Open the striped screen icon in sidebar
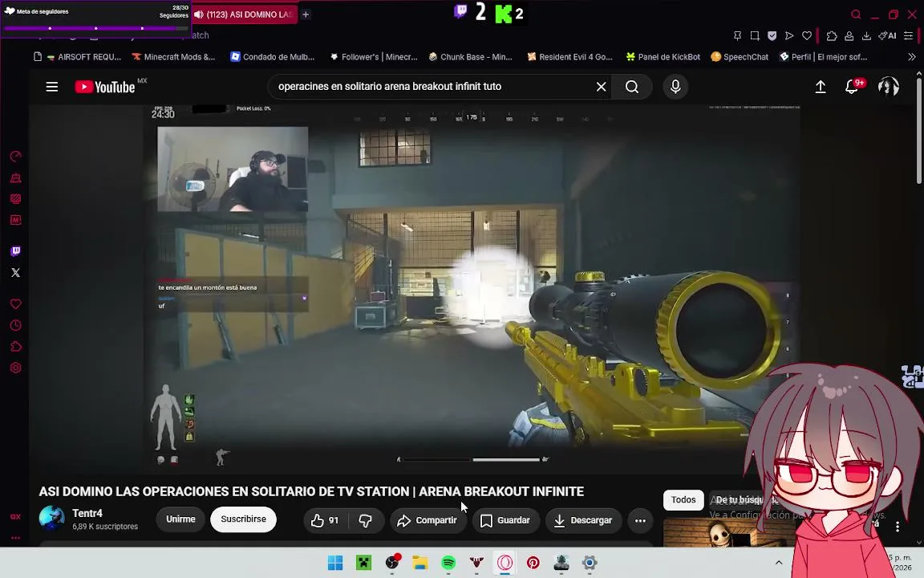Screen dimensions: 924x578 click(x=16, y=199)
